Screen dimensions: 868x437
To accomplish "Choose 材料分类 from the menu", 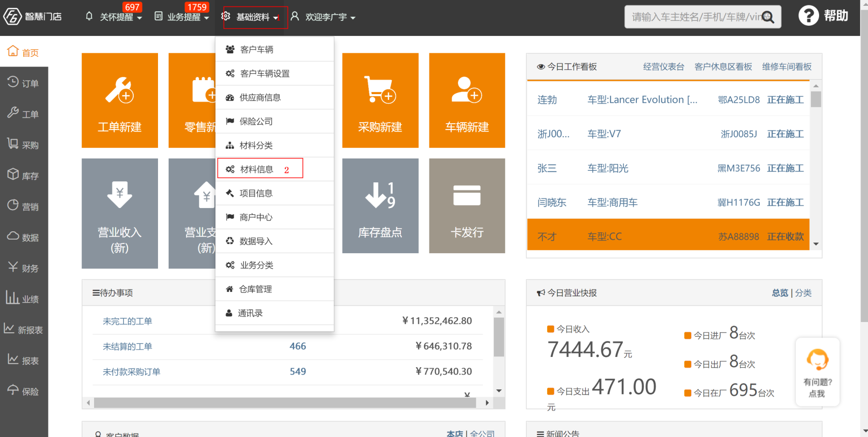I will point(274,145).
